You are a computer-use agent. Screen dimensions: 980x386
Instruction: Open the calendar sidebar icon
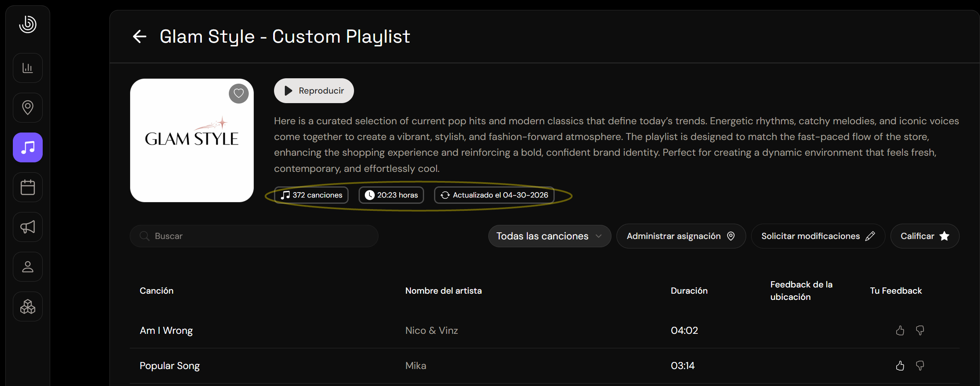[x=28, y=187]
